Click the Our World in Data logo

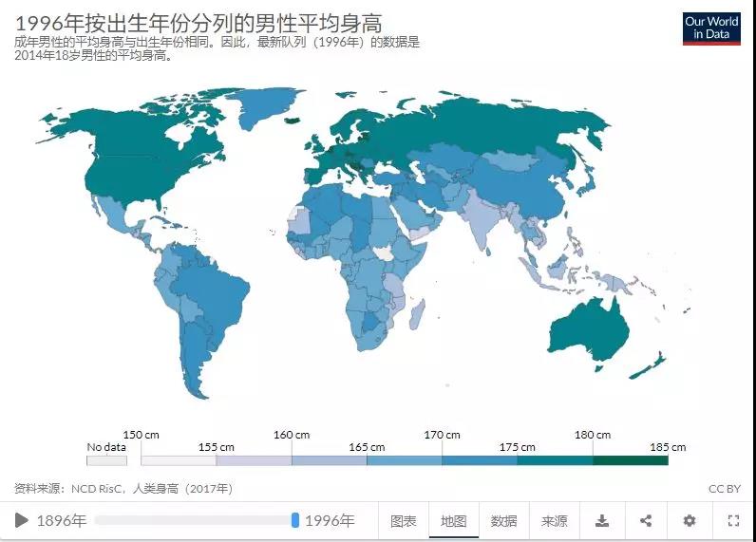711,28
